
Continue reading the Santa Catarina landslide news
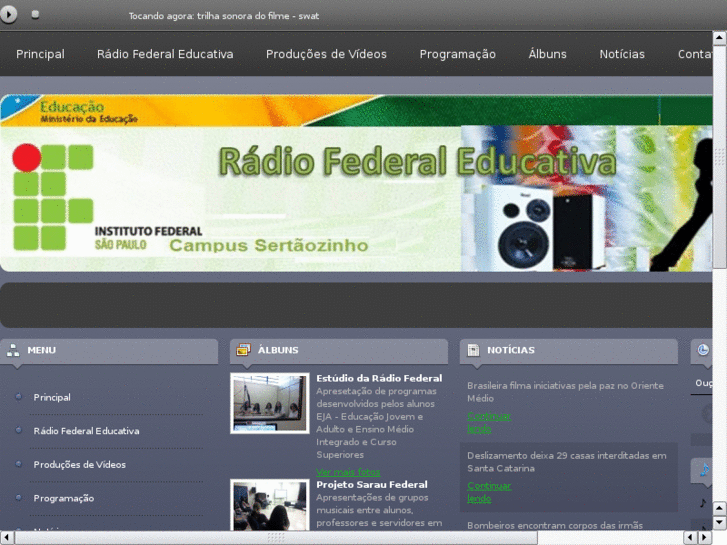pyautogui.click(x=489, y=492)
